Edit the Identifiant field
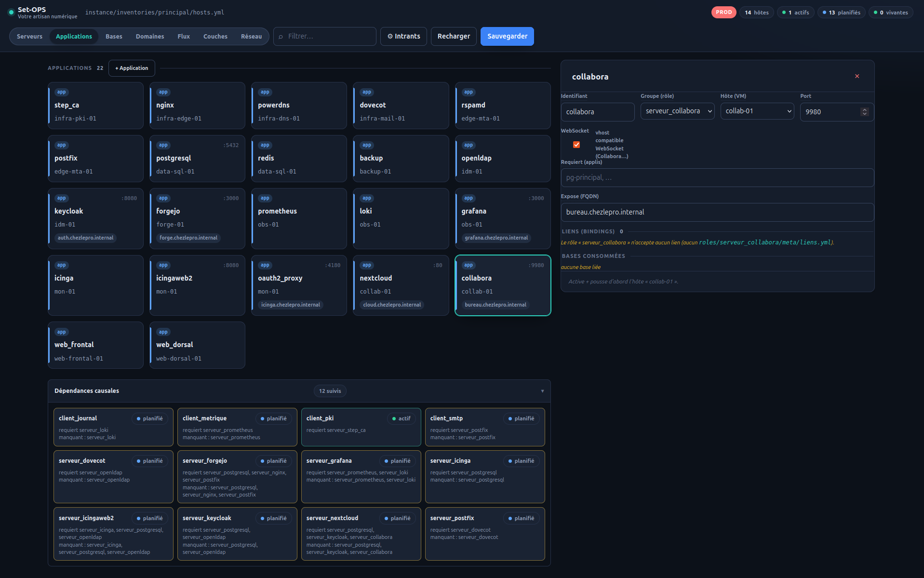 click(x=598, y=112)
